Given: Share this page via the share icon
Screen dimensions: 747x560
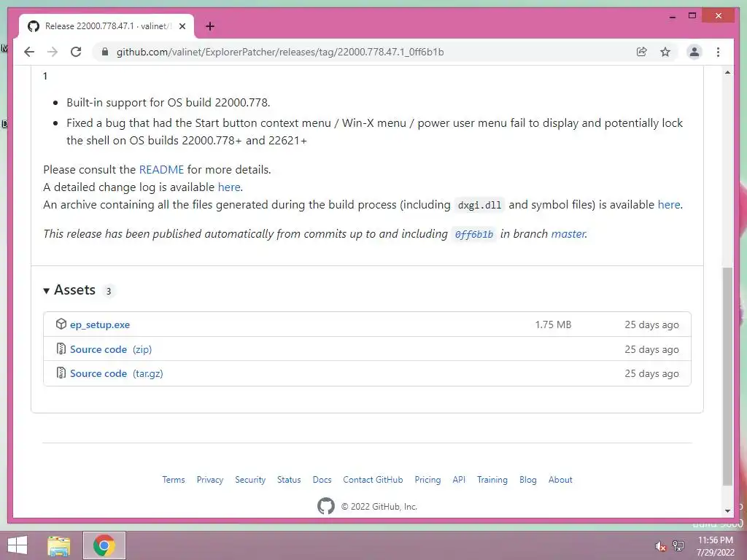Looking at the screenshot, I should coord(642,52).
